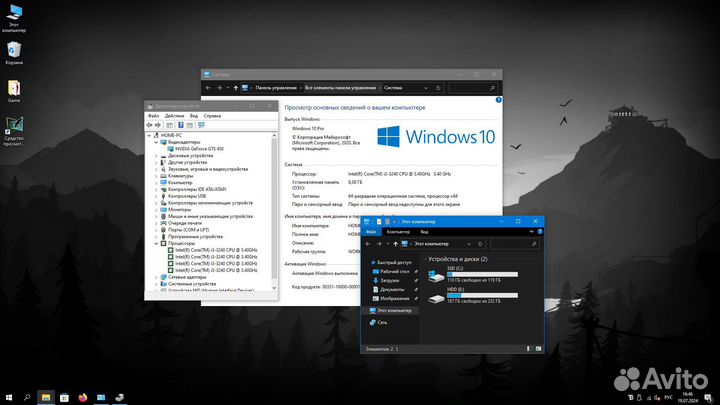Click refresh button in System window
The height and width of the screenshot is (405, 720).
tap(438, 88)
